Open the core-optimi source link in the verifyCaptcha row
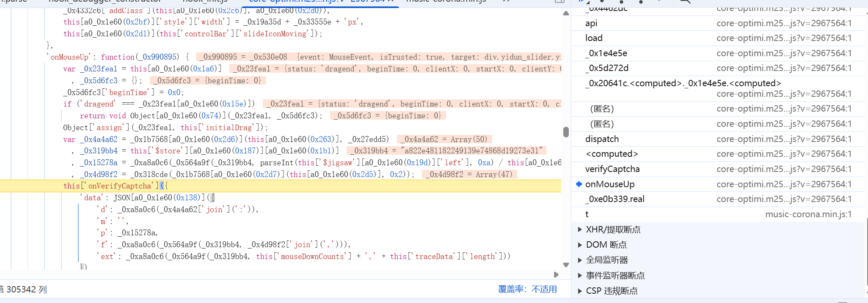 coord(784,169)
